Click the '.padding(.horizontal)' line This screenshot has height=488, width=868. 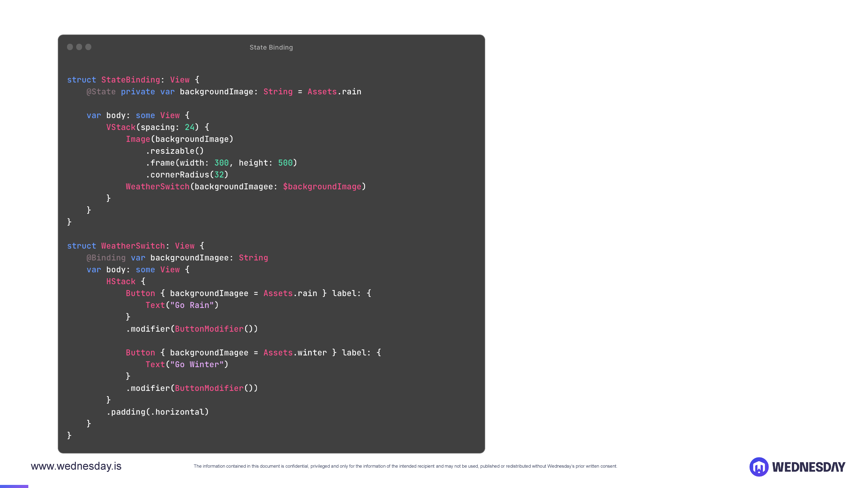158,412
